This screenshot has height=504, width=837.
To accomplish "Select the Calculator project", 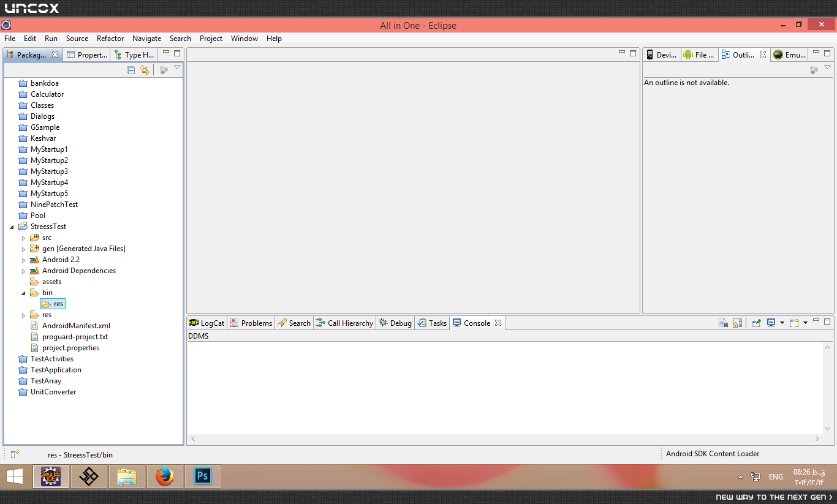I will pos(47,94).
